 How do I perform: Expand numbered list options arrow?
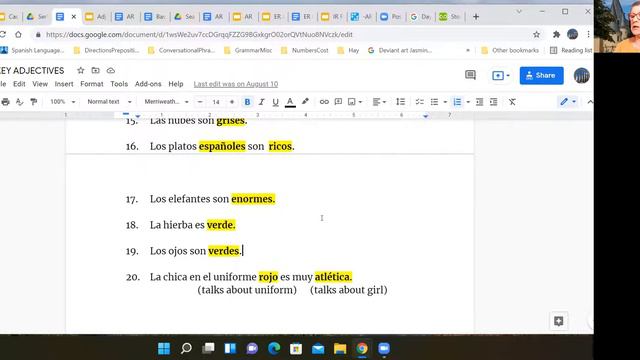click(468, 102)
